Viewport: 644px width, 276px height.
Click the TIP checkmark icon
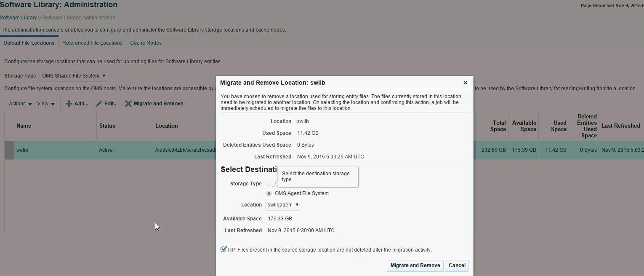[224, 249]
